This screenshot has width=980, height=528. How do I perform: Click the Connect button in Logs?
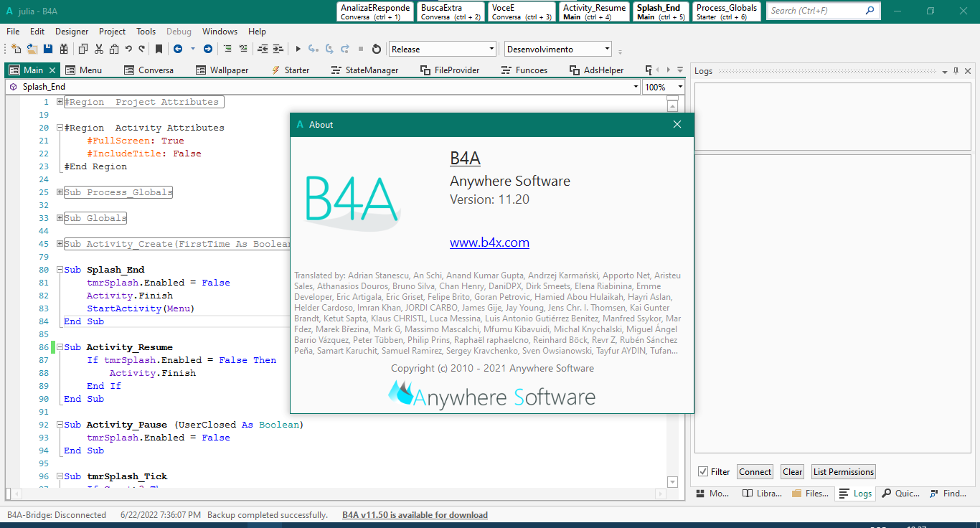pyautogui.click(x=755, y=471)
